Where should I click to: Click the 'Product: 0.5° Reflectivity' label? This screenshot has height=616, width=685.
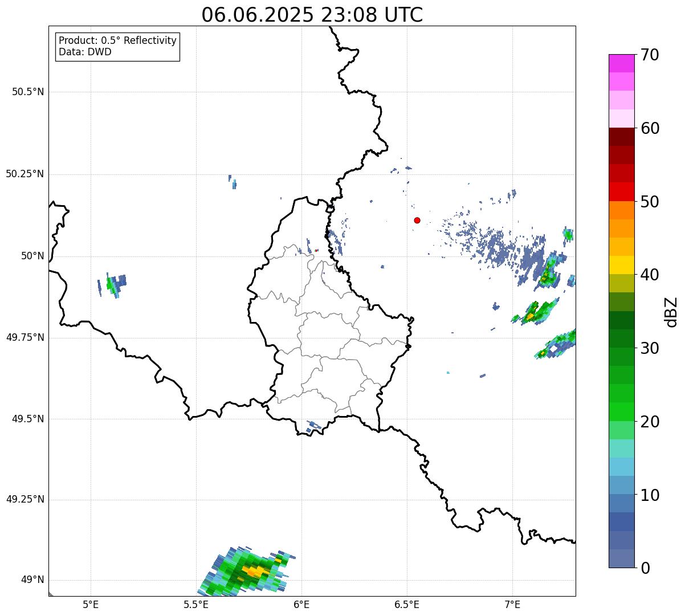point(117,41)
